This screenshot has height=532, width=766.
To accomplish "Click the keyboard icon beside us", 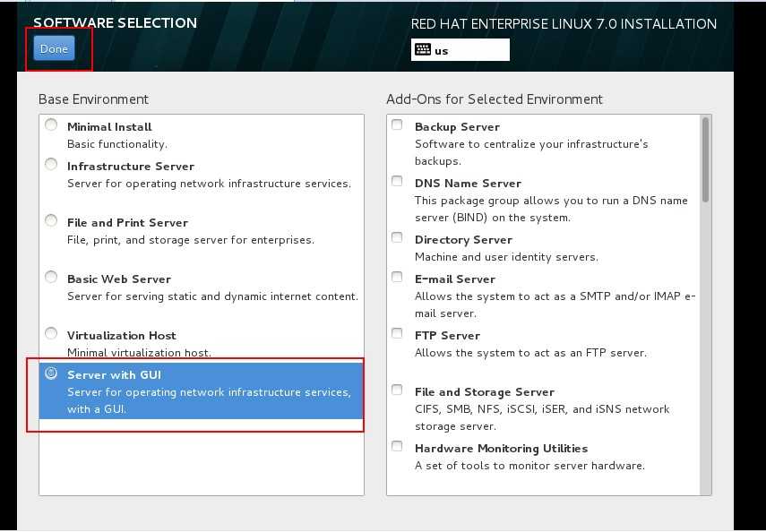I will (x=423, y=50).
